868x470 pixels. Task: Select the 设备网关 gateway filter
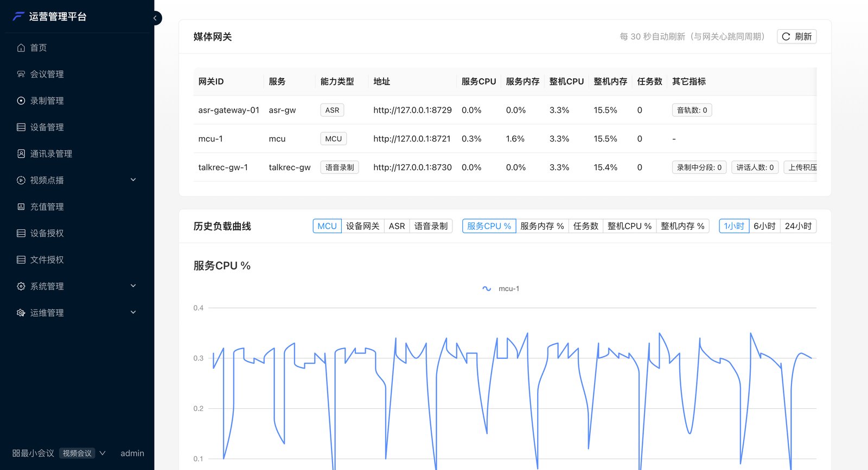click(363, 226)
